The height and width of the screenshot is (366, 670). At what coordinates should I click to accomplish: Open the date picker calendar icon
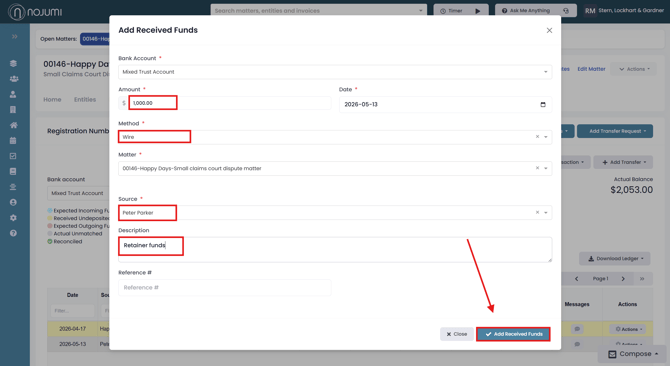click(543, 104)
